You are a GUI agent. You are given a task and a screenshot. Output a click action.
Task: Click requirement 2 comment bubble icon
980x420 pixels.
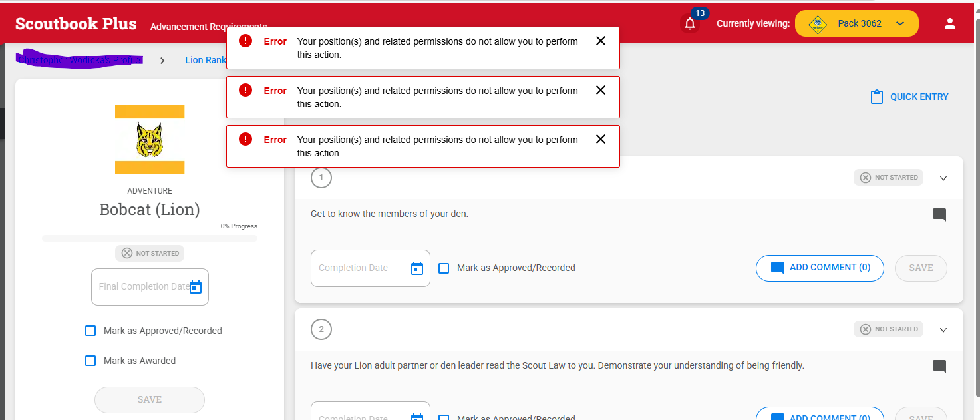(939, 366)
